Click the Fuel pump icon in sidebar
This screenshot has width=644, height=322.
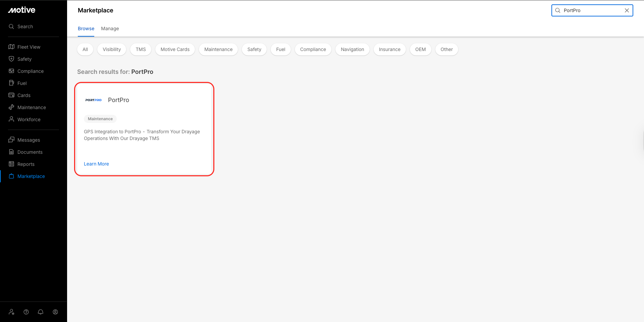[x=11, y=83]
